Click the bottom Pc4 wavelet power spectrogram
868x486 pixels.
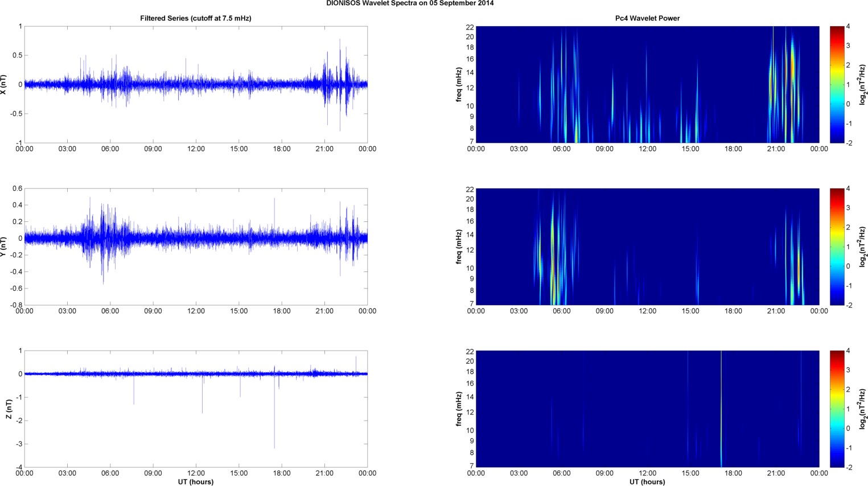click(x=647, y=409)
